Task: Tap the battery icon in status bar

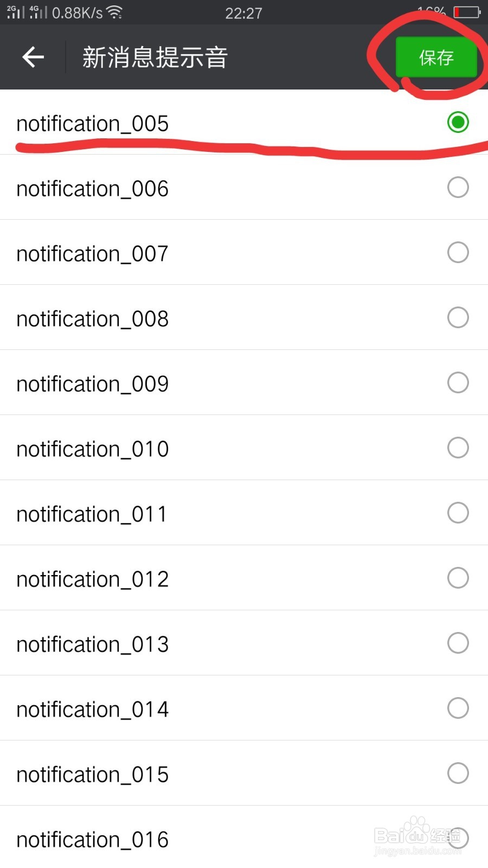Action: tap(467, 12)
